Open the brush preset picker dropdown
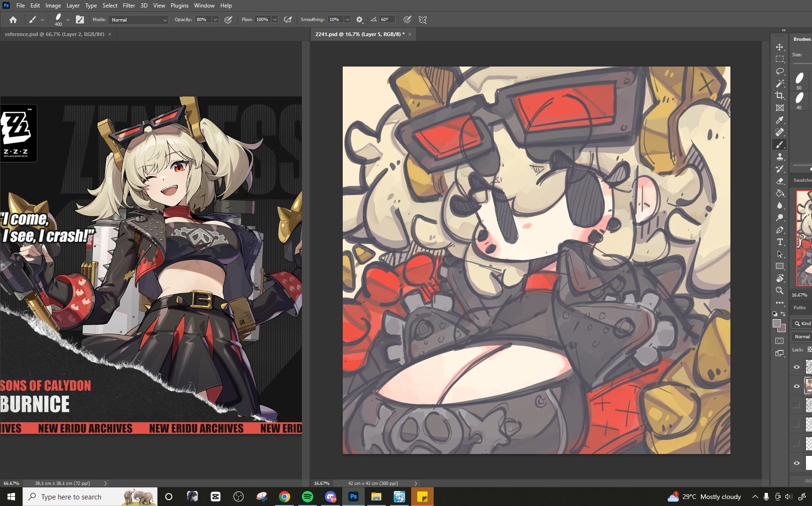The image size is (812, 506). click(x=68, y=20)
